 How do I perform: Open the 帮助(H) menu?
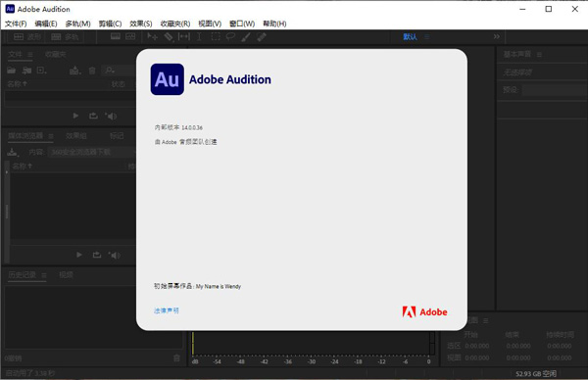click(274, 24)
